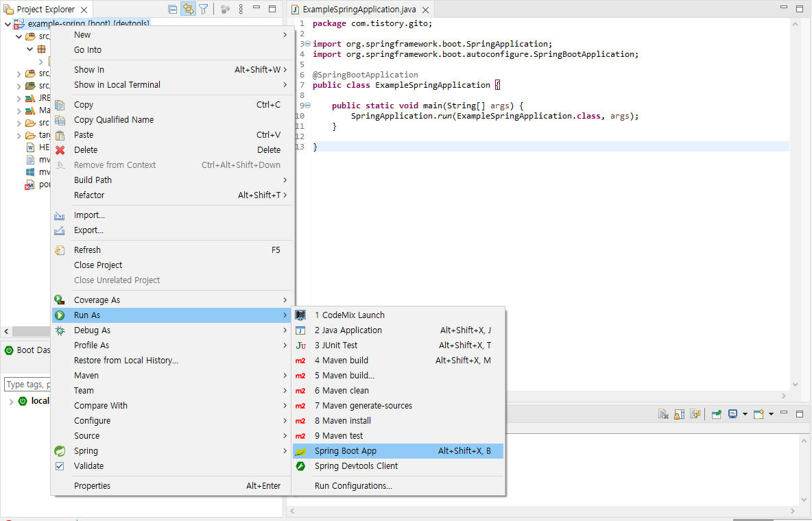Select Close Project menu entry
Image resolution: width=812 pixels, height=521 pixels.
tap(172, 265)
